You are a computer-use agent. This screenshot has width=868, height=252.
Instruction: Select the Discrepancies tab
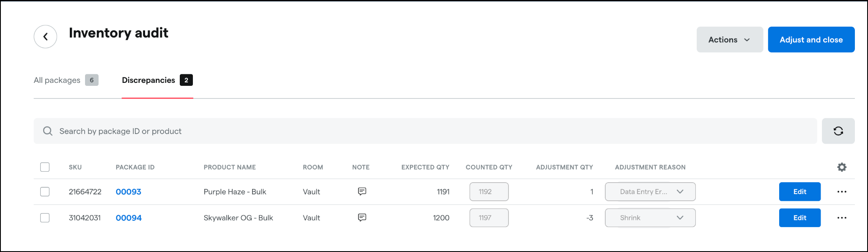157,80
